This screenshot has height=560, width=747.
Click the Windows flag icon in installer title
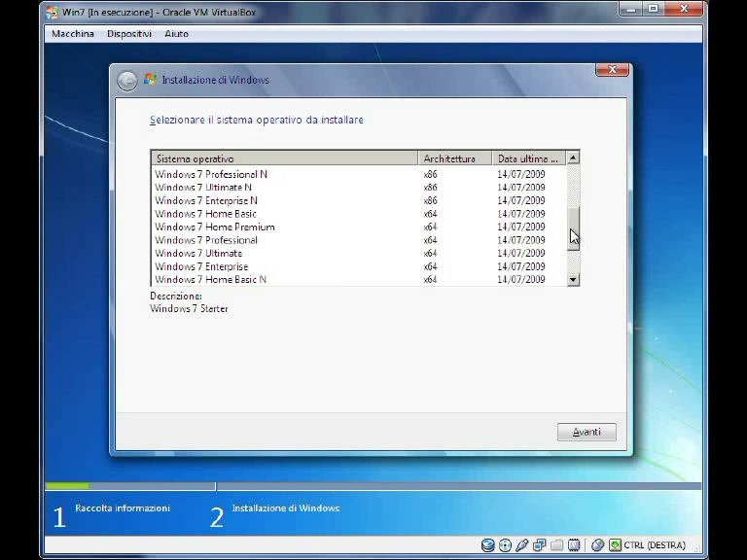[x=150, y=80]
